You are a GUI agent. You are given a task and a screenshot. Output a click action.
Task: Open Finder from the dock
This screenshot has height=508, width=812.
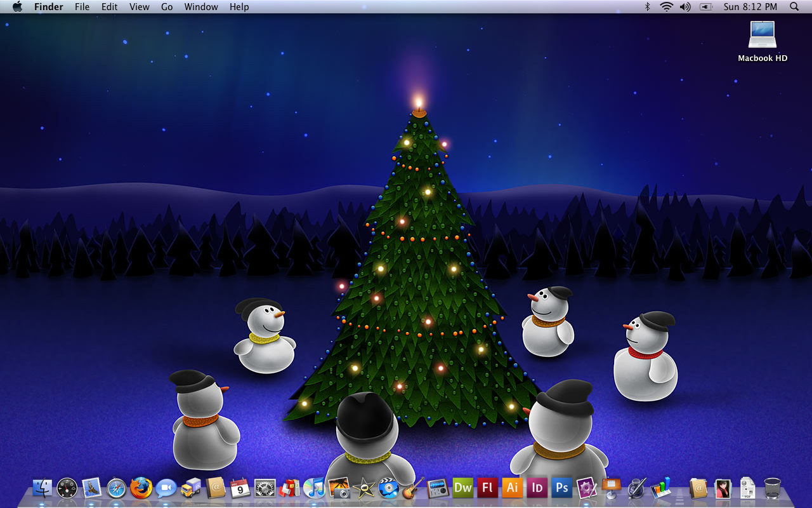click(x=43, y=488)
